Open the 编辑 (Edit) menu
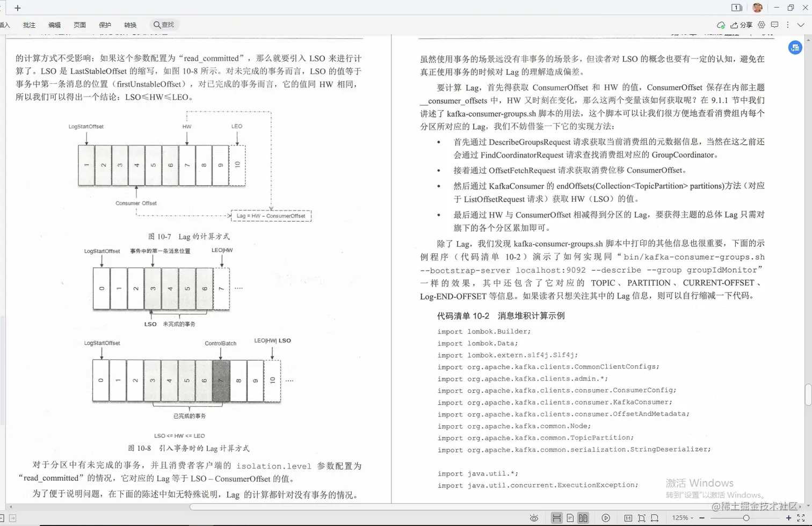812x526 pixels. coord(54,25)
